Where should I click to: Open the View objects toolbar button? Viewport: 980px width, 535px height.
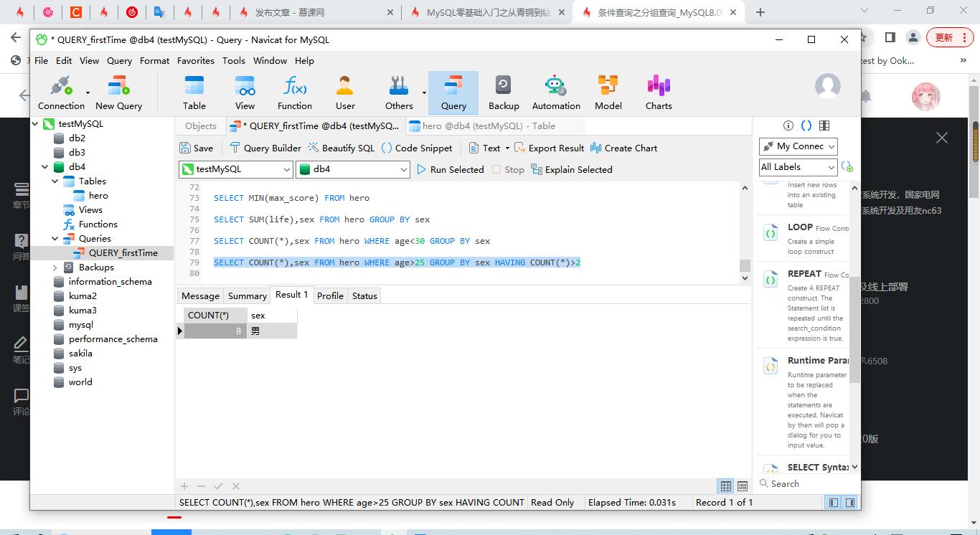pos(245,93)
